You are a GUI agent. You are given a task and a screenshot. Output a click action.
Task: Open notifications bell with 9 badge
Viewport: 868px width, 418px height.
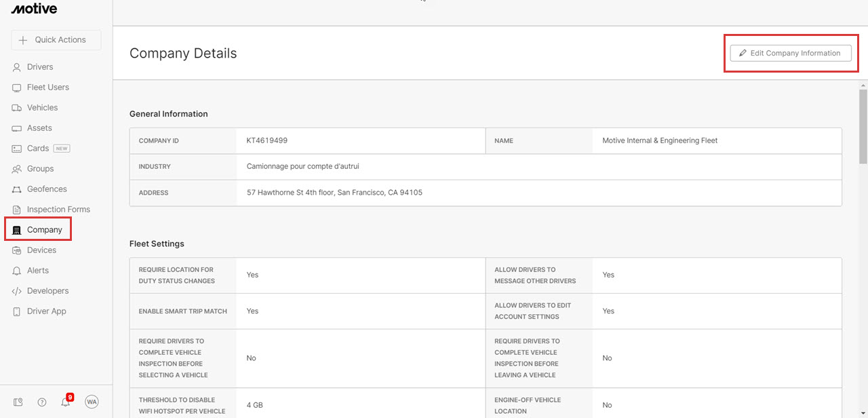pyautogui.click(x=66, y=401)
